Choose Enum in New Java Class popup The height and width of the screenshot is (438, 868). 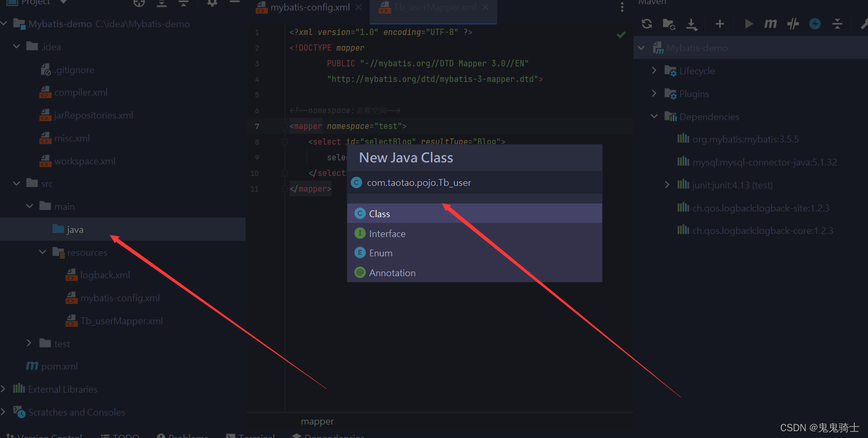coord(475,253)
